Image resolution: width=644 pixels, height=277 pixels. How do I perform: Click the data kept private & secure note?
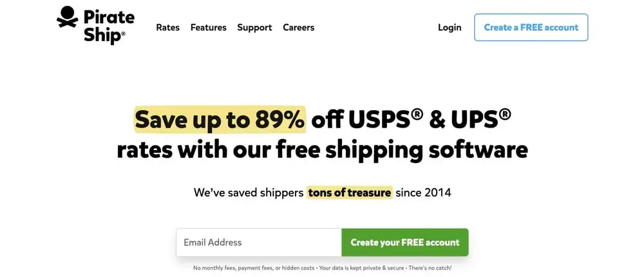363,268
